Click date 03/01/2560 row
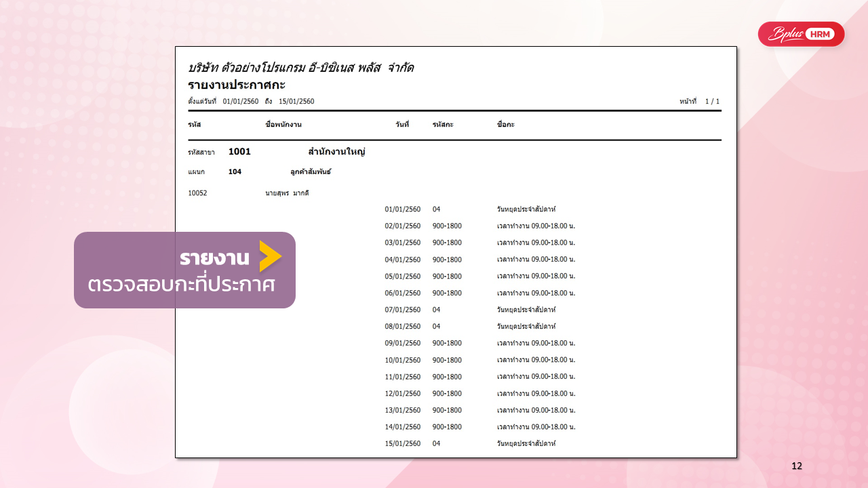The width and height of the screenshot is (868, 488). 403,243
